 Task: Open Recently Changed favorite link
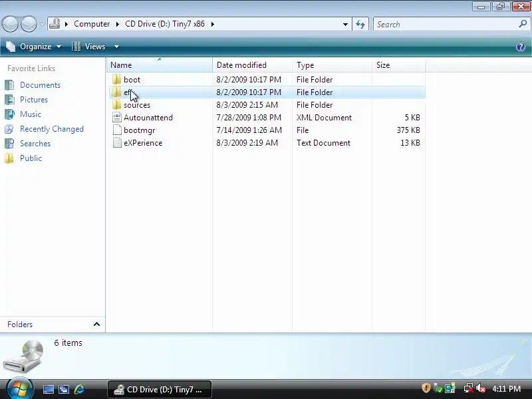52,129
